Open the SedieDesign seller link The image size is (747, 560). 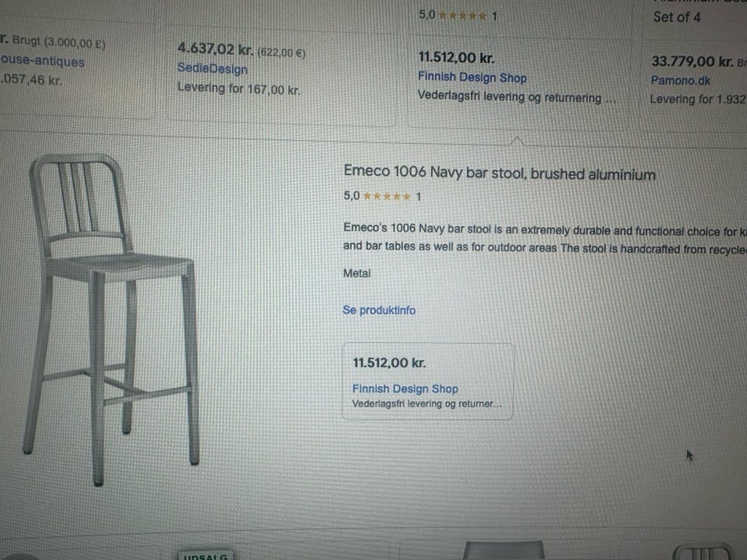pos(212,68)
